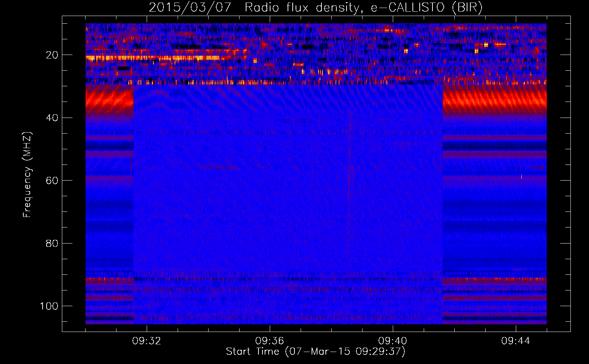Select the plot title 'Radio flux density, e-CALLISTO (BIR)'

(x=363, y=8)
